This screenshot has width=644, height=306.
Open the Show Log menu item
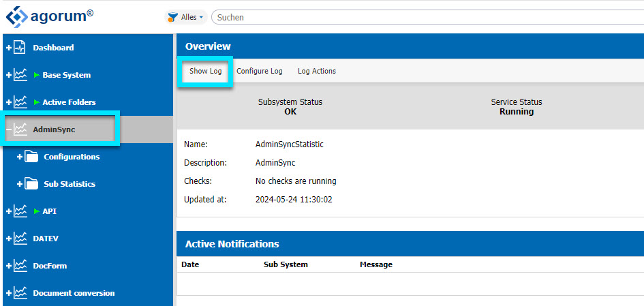click(x=205, y=71)
